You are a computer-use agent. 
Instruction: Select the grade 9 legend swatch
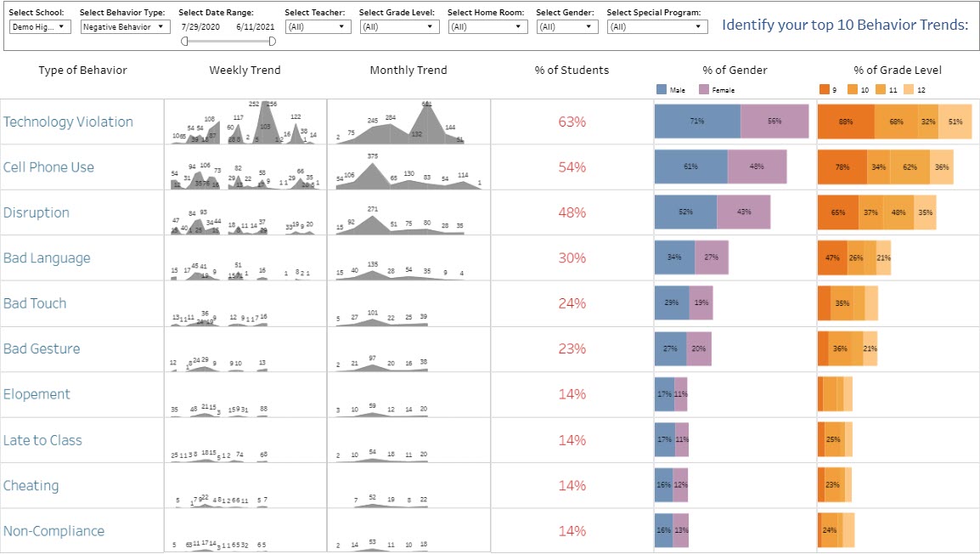pos(824,88)
